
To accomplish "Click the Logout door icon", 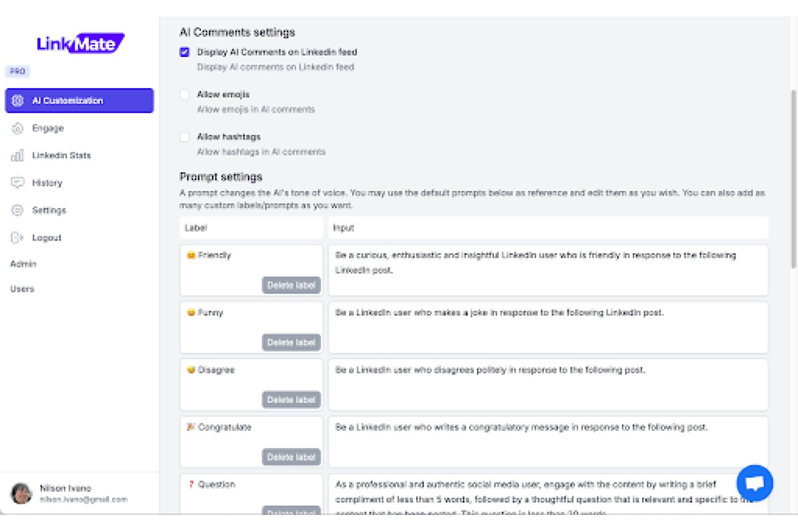I will point(18,238).
